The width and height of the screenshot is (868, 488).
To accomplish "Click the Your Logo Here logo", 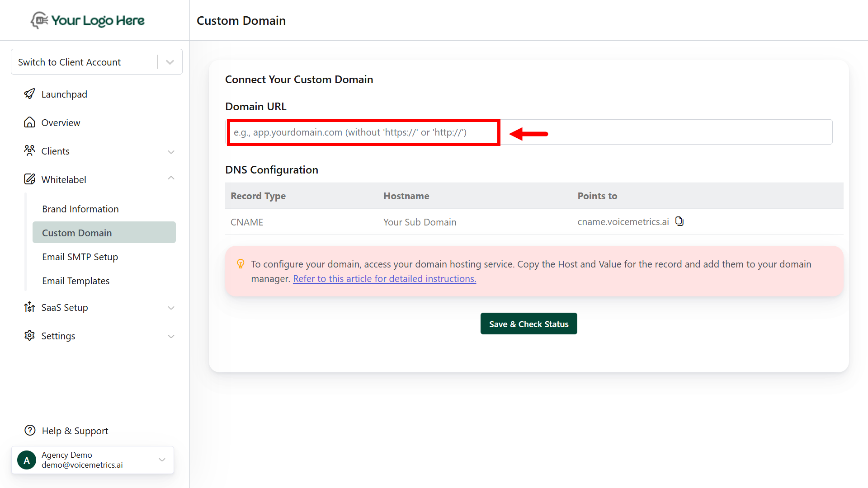I will pyautogui.click(x=87, y=20).
